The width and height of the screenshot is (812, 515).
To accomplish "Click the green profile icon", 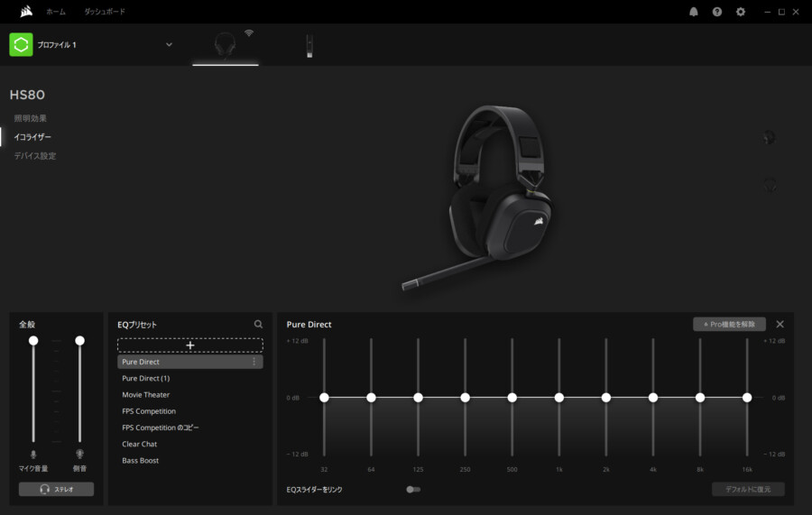I will pyautogui.click(x=21, y=44).
